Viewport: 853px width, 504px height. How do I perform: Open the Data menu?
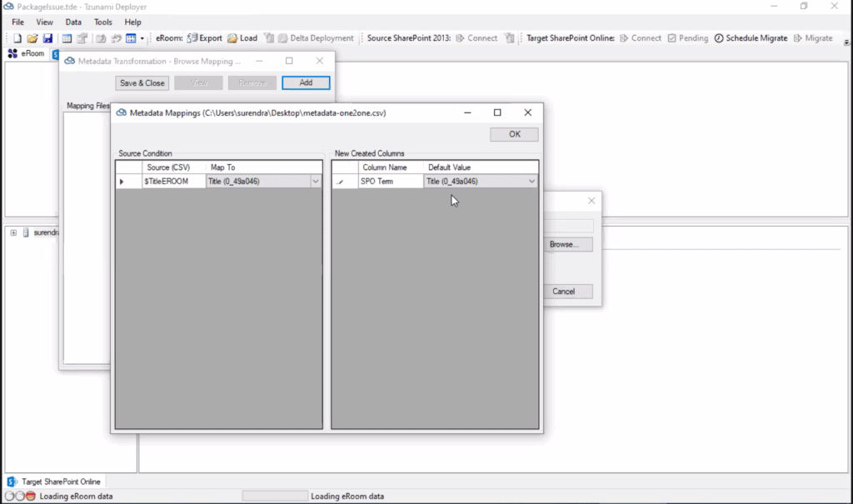click(73, 22)
